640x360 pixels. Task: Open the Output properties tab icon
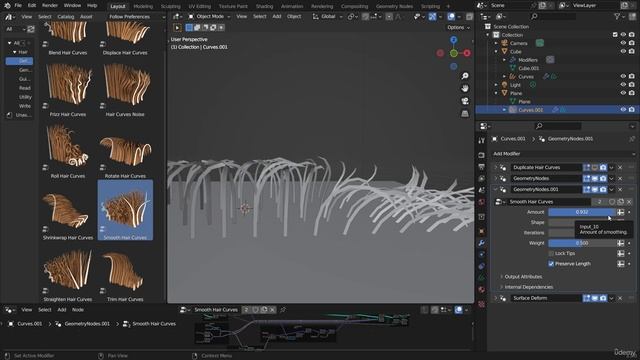[x=482, y=167]
